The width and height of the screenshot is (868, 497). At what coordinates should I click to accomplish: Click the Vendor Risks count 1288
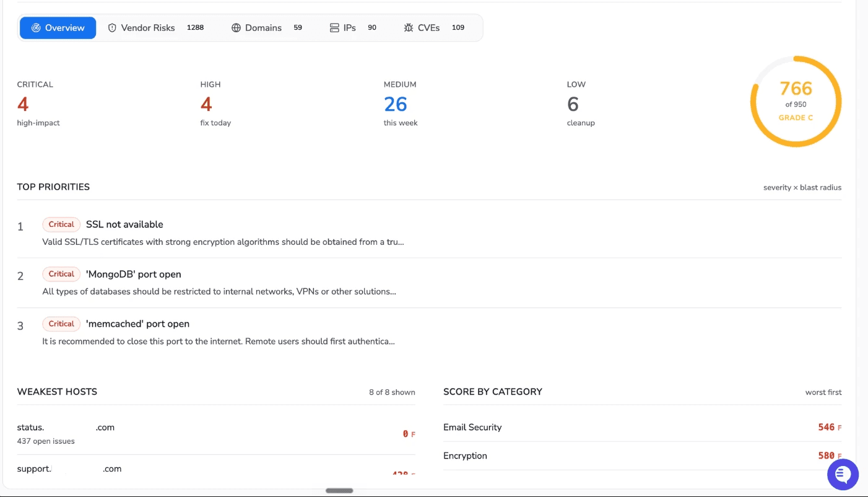[196, 28]
